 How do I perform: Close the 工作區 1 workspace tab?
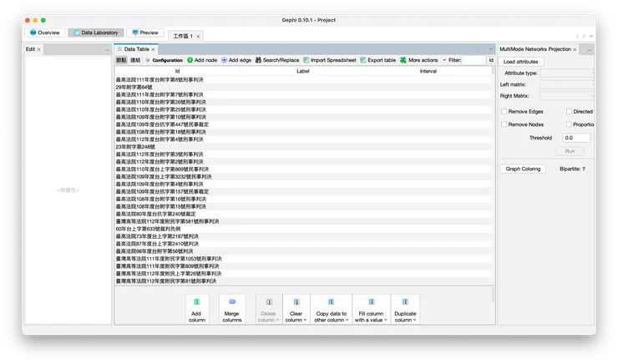198,37
